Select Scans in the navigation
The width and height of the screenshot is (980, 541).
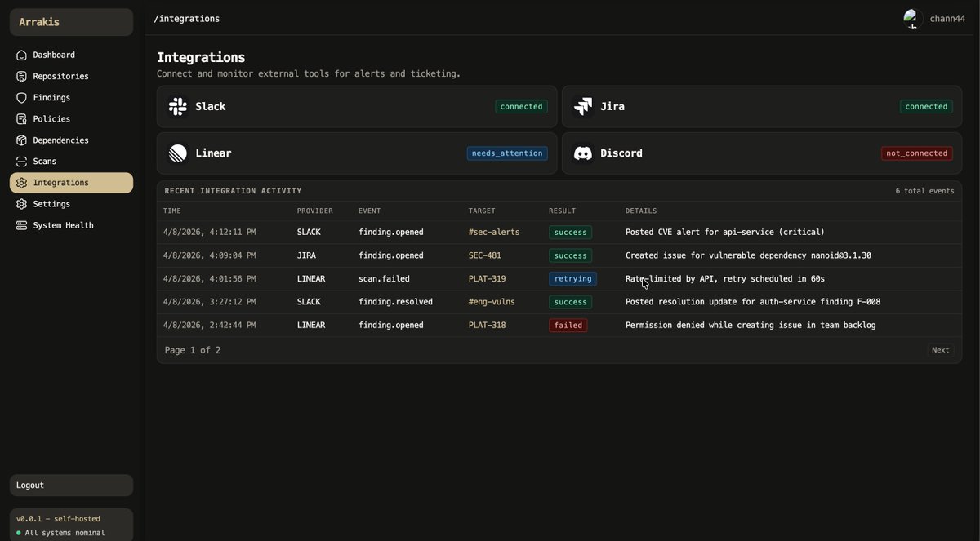[x=71, y=162]
